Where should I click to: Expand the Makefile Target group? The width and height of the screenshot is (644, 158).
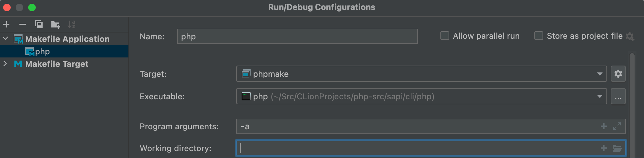point(5,64)
